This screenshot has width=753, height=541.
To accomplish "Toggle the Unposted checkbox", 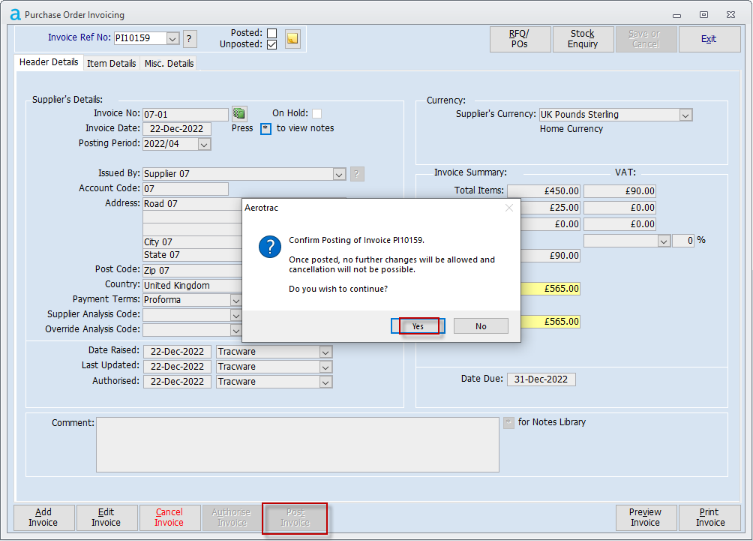I will coord(272,45).
